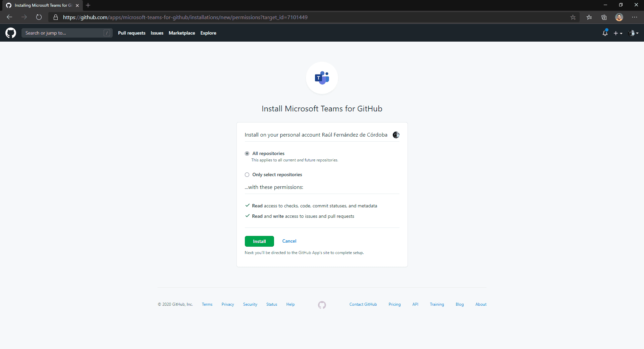The width and height of the screenshot is (644, 349).
Task: Select Only select repositories radio option
Action: click(247, 174)
